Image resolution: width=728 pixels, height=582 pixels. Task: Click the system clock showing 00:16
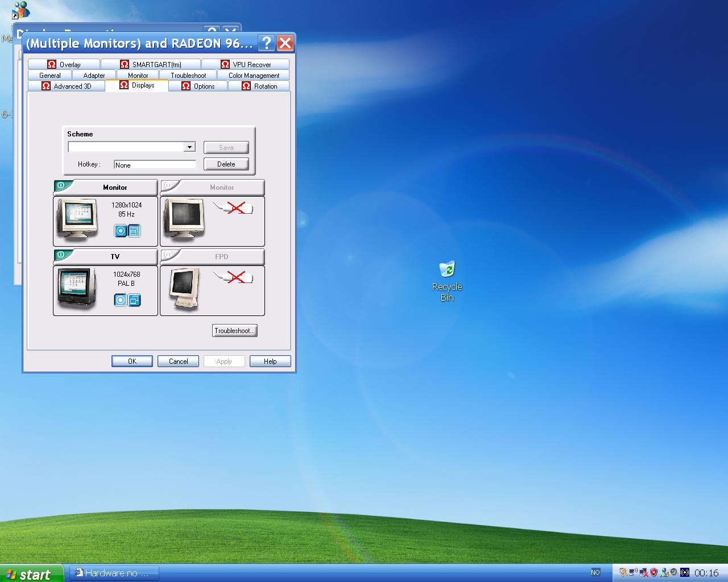tap(706, 573)
